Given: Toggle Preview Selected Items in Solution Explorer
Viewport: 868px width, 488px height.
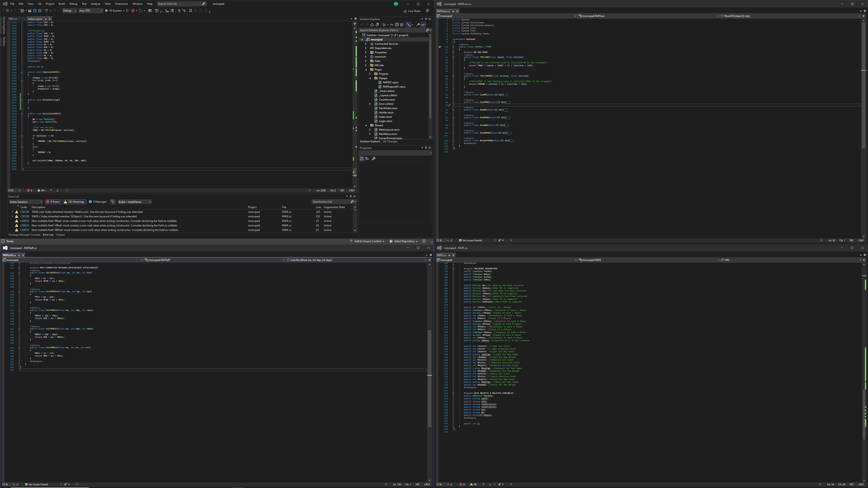Looking at the screenshot, I should click(x=423, y=25).
